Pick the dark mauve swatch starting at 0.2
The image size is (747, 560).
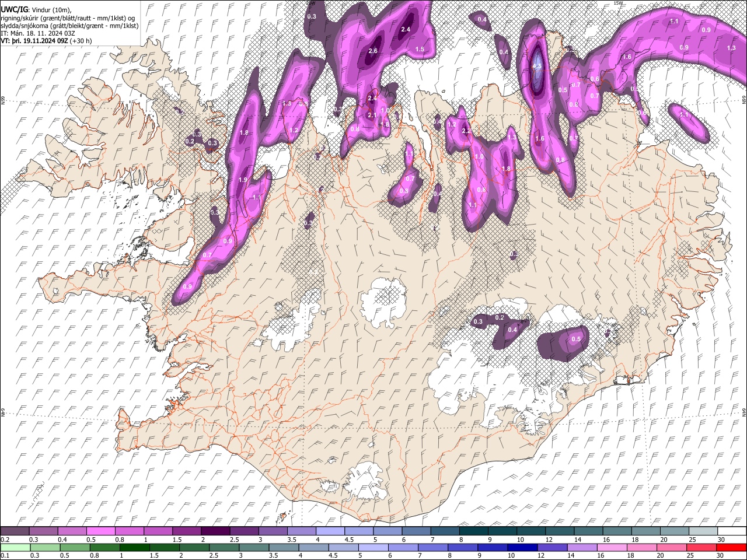(15, 531)
